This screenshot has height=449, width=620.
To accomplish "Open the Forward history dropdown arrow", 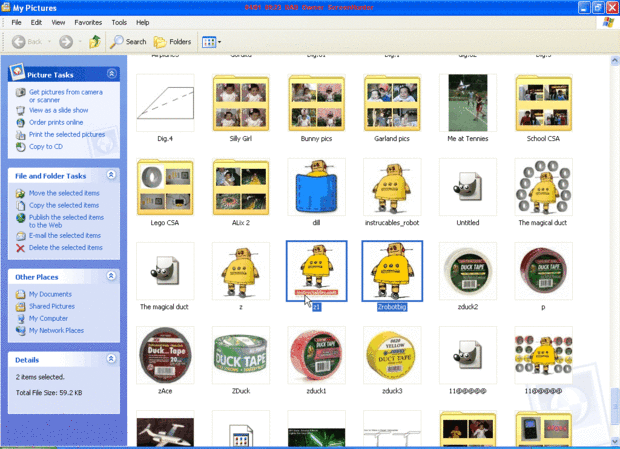I will 80,42.
